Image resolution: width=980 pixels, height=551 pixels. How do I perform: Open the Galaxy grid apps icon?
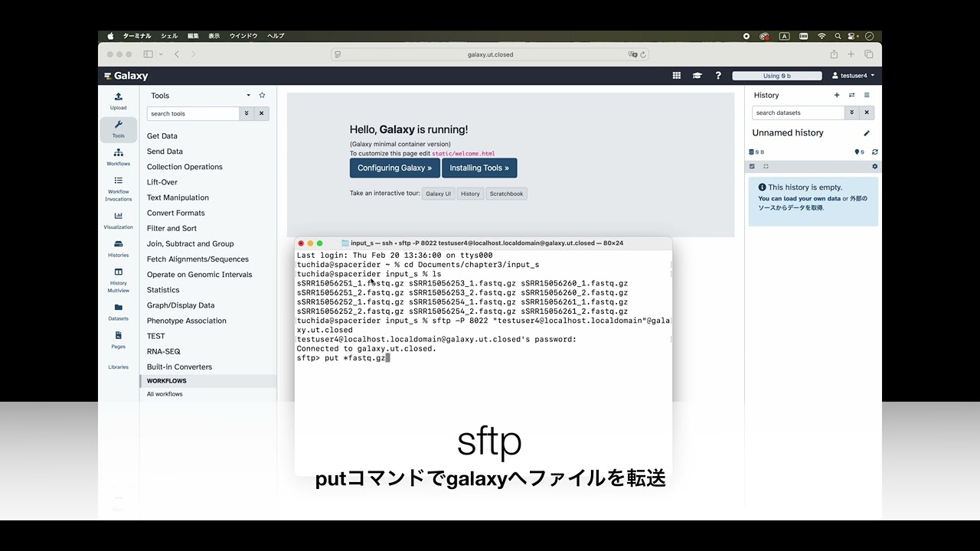[x=677, y=76]
